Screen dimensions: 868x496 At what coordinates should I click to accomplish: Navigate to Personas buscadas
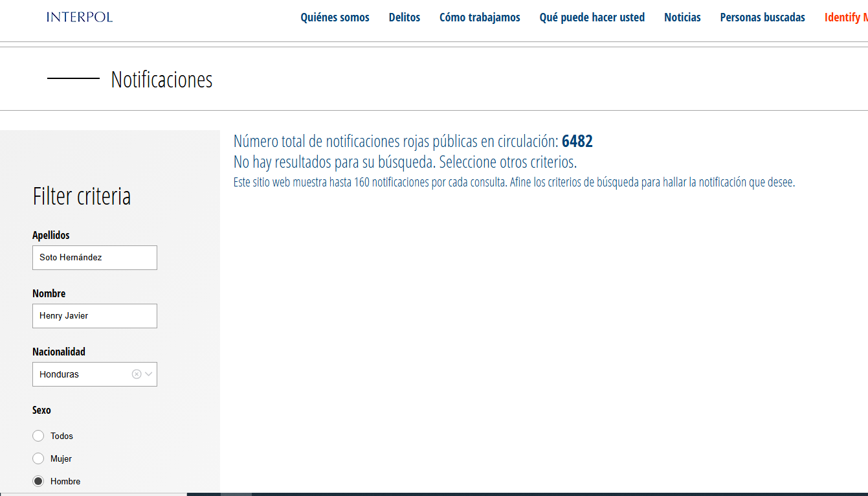pyautogui.click(x=762, y=17)
